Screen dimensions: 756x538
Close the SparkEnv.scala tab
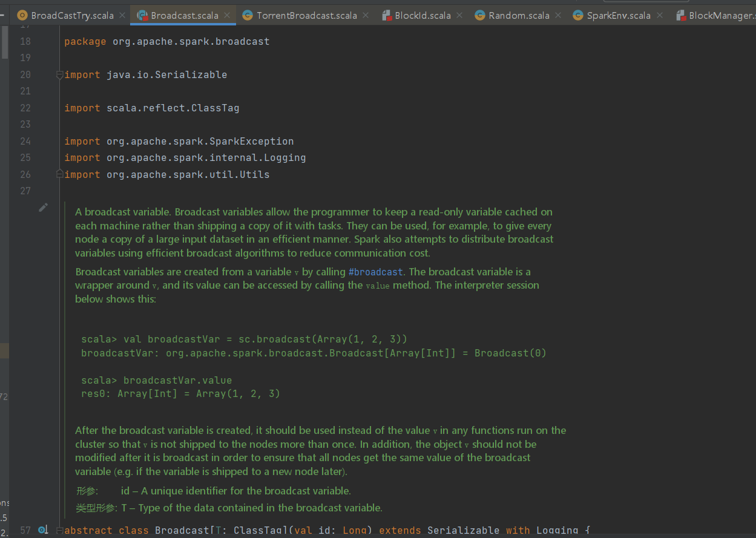(x=660, y=16)
